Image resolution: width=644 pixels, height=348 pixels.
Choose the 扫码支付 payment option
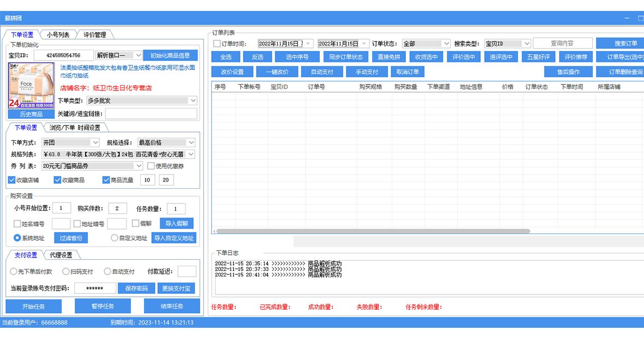click(66, 271)
